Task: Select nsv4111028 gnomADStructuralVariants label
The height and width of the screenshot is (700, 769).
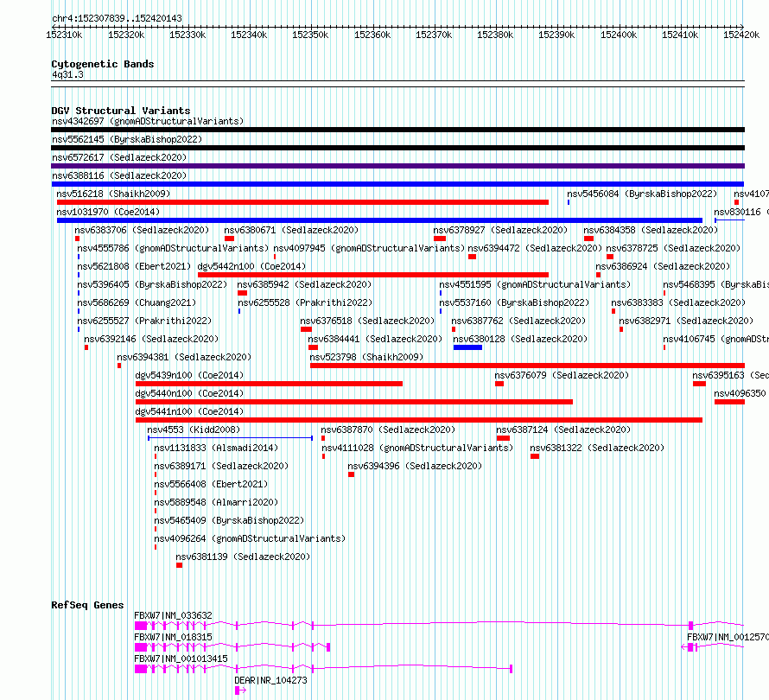Action: 417,448
